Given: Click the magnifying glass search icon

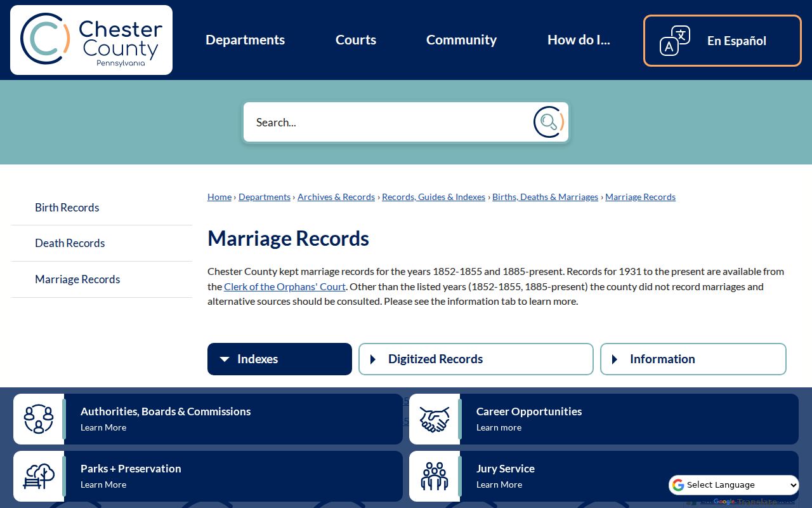Looking at the screenshot, I should click(549, 122).
